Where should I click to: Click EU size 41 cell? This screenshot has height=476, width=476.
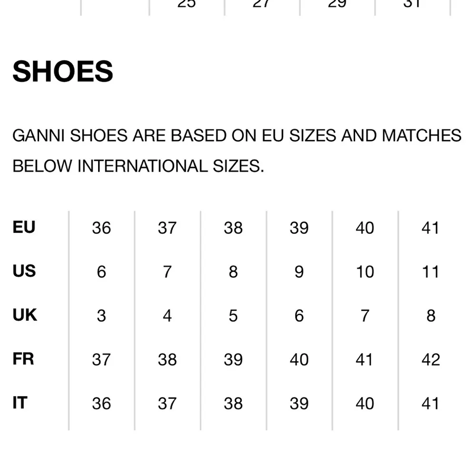(430, 228)
